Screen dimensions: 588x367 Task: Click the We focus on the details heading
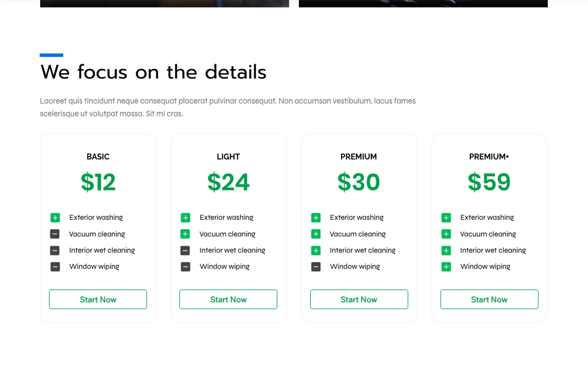point(153,72)
